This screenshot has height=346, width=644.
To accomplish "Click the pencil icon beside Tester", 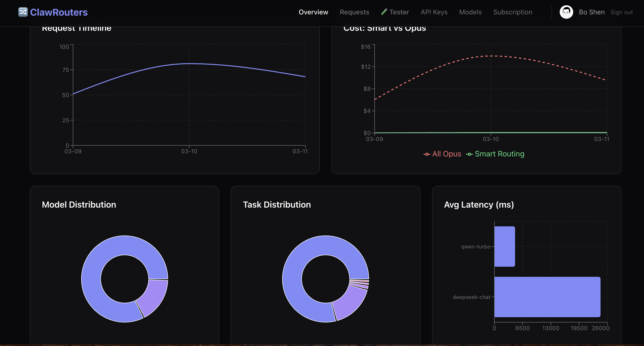I will 384,12.
